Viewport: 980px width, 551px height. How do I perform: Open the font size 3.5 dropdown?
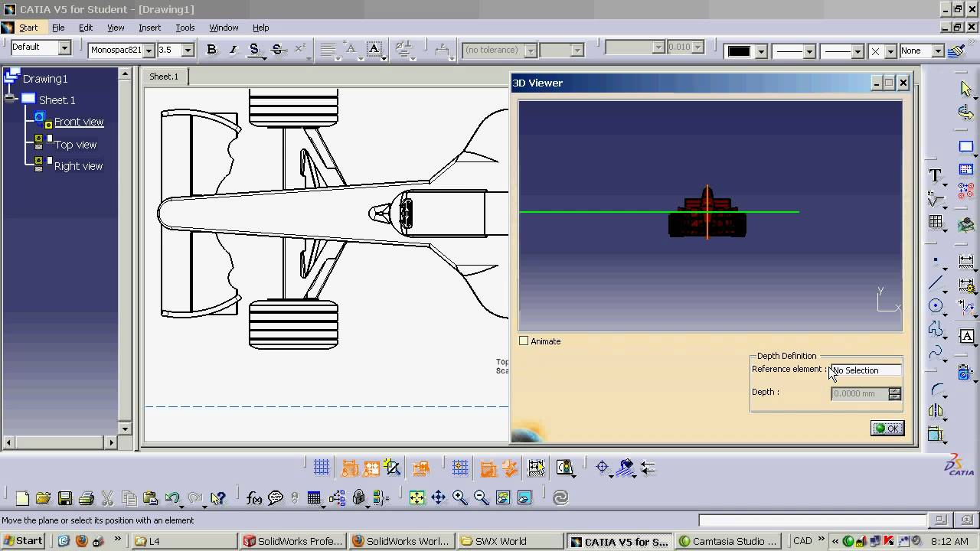pyautogui.click(x=188, y=51)
